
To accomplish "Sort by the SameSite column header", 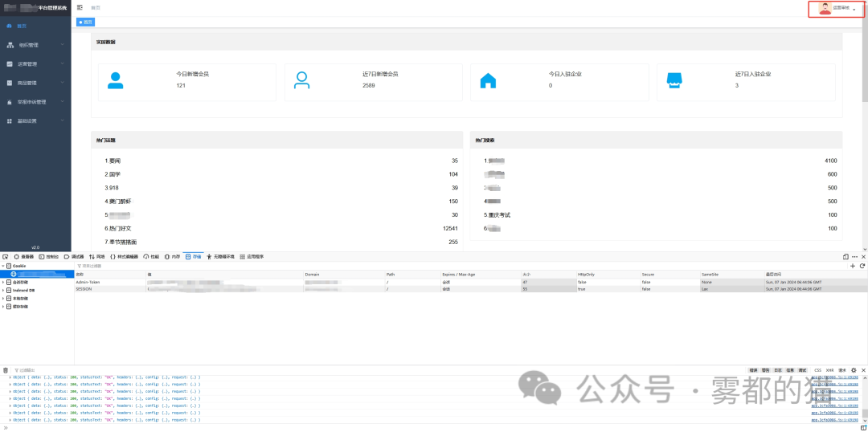I will tap(732, 275).
